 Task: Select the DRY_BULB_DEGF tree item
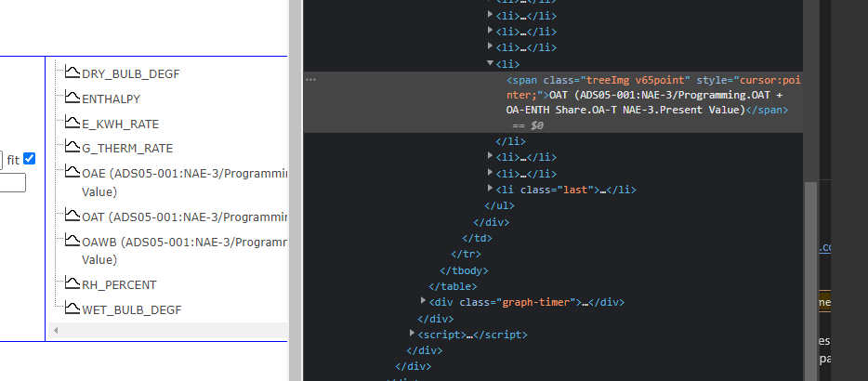(x=131, y=74)
